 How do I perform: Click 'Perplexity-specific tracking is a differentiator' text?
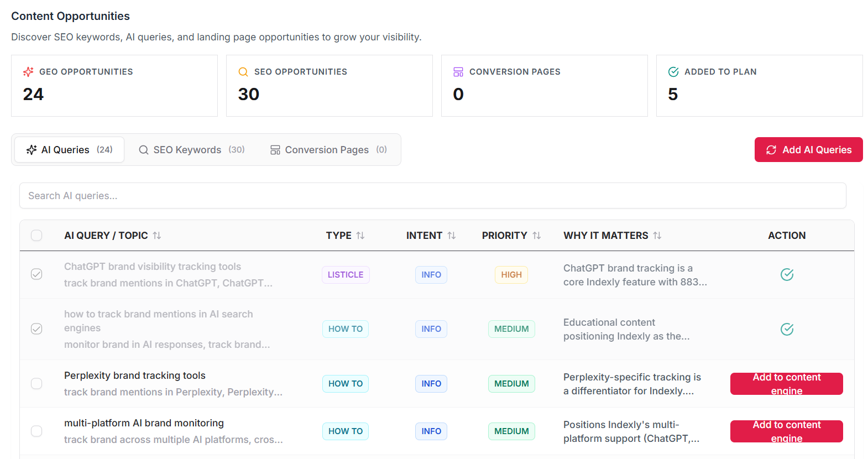632,384
